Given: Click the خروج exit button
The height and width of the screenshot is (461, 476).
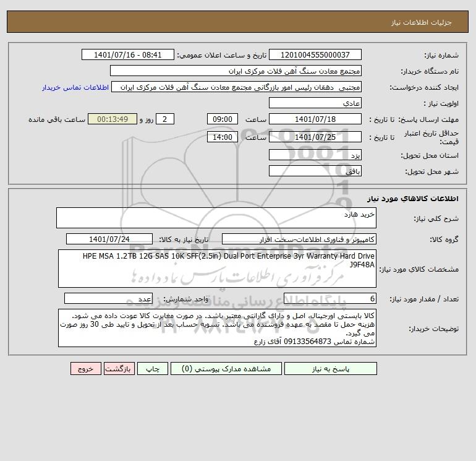Looking at the screenshot, I should pyautogui.click(x=85, y=369).
